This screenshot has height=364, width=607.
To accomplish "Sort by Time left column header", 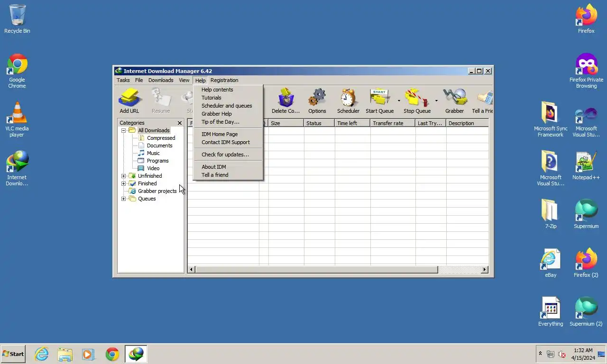I will [352, 123].
